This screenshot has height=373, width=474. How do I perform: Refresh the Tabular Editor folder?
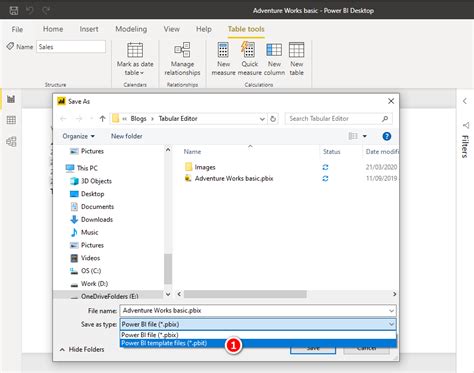(273, 119)
